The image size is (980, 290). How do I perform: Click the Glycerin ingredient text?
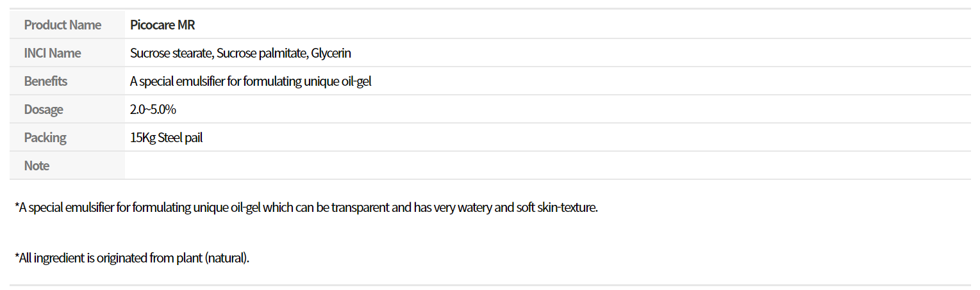(x=331, y=53)
